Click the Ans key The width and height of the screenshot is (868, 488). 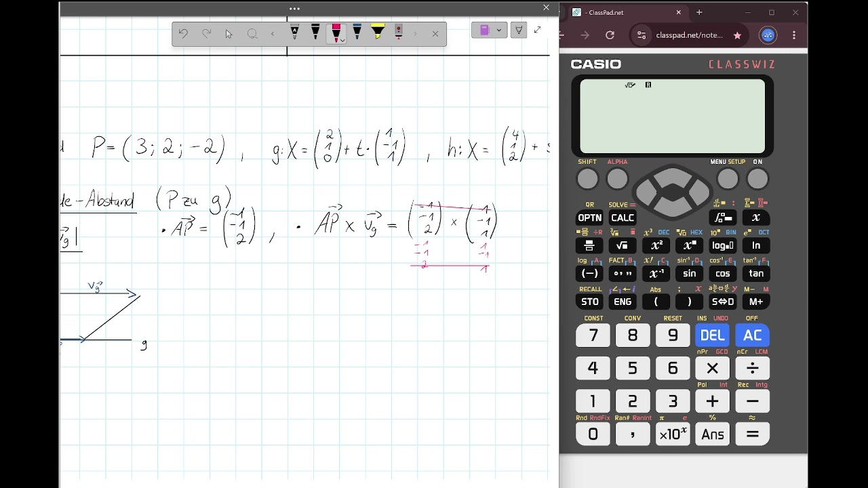pos(712,434)
